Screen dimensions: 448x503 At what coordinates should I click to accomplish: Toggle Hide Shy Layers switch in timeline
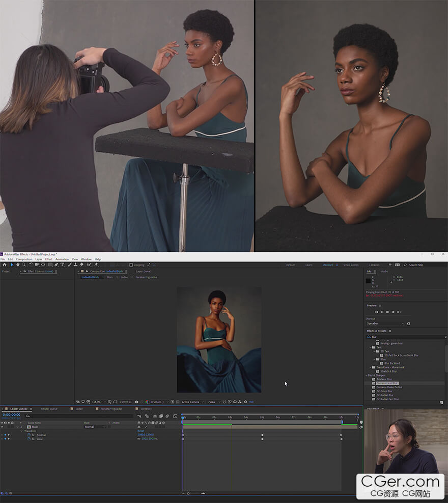click(x=155, y=416)
